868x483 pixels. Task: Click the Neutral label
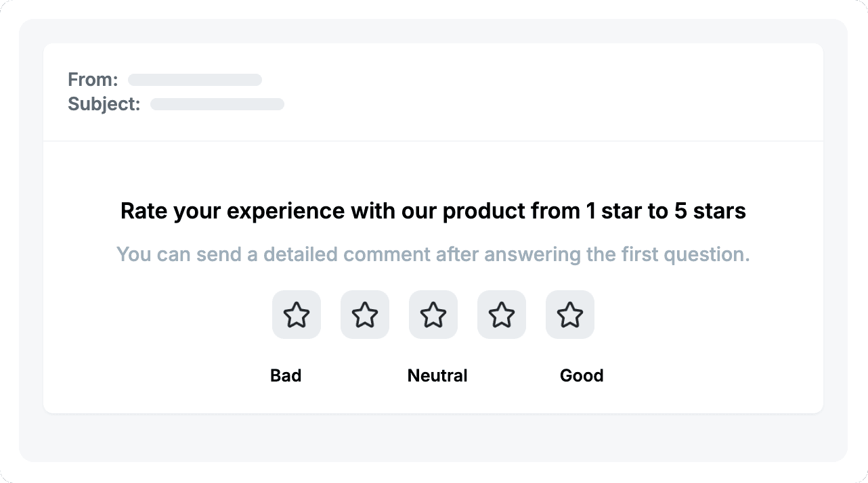coord(437,375)
